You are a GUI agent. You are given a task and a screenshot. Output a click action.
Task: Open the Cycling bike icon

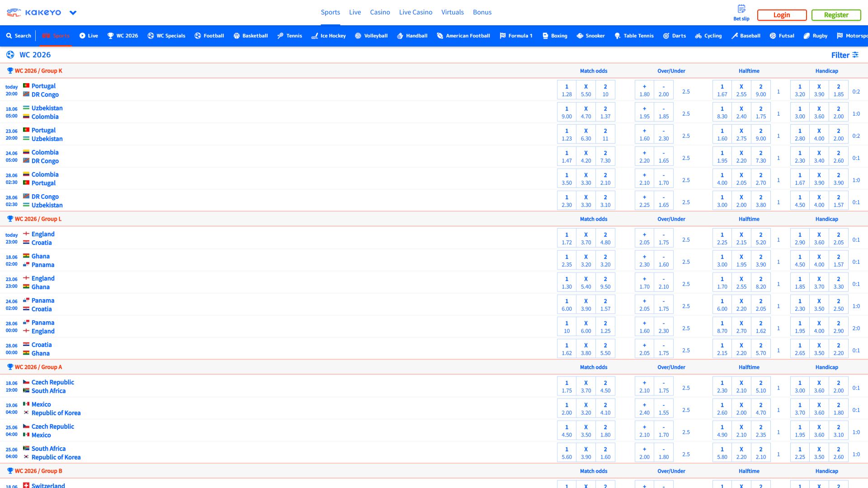click(x=698, y=36)
